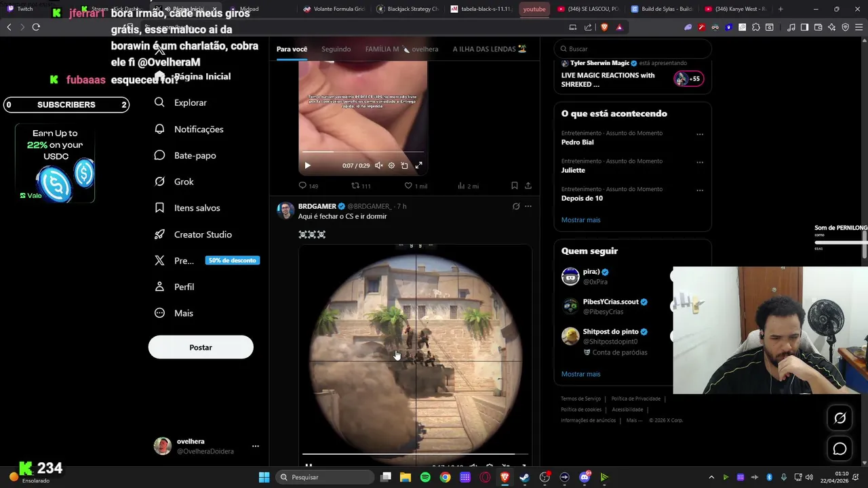Screen dimensions: 868x488
Task: Seek the first video's progress bar
Action: tap(363, 152)
